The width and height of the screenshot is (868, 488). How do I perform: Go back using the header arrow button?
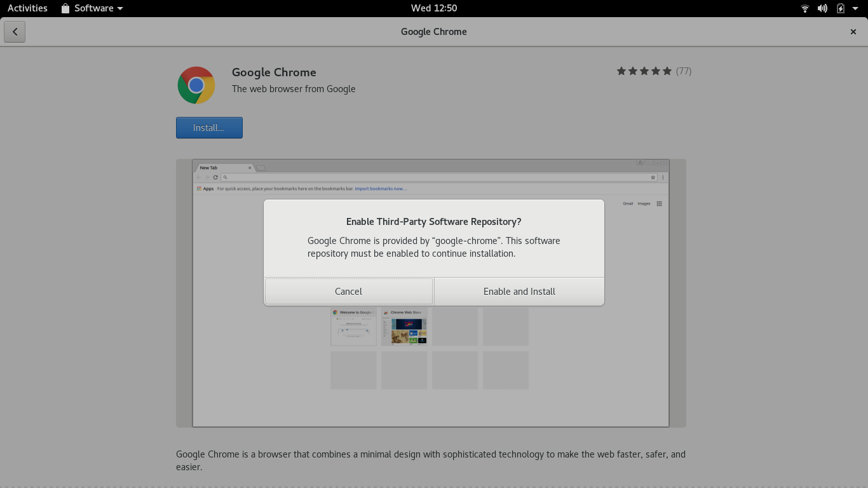[x=15, y=32]
